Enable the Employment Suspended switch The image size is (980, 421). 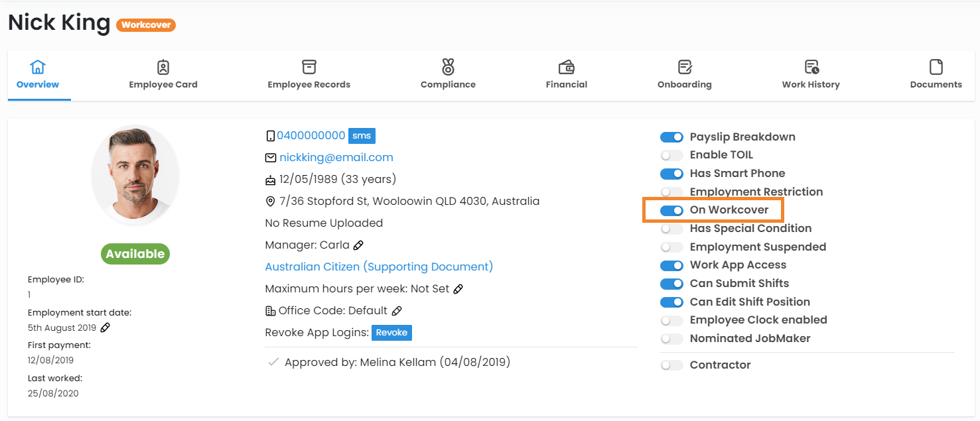click(x=671, y=247)
